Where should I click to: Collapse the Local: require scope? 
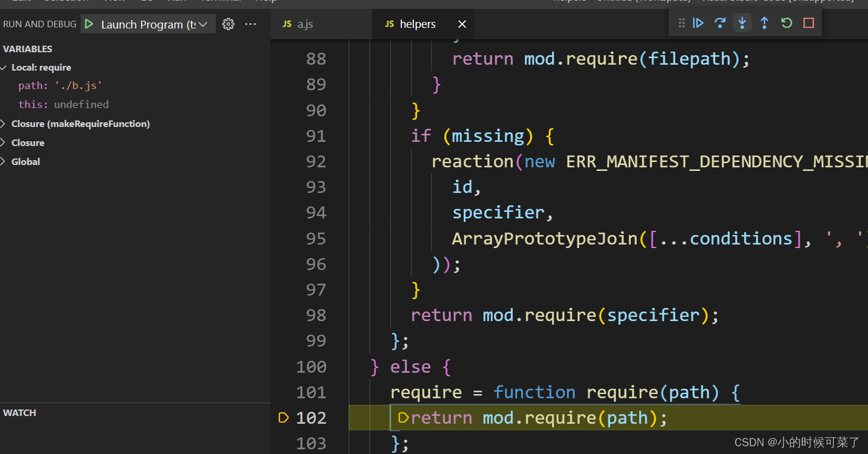5,68
